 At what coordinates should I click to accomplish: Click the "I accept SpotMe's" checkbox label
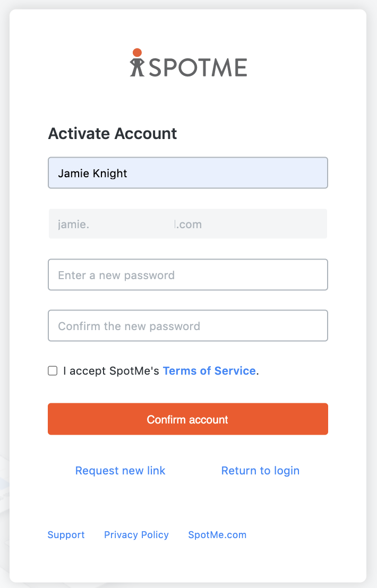point(111,371)
